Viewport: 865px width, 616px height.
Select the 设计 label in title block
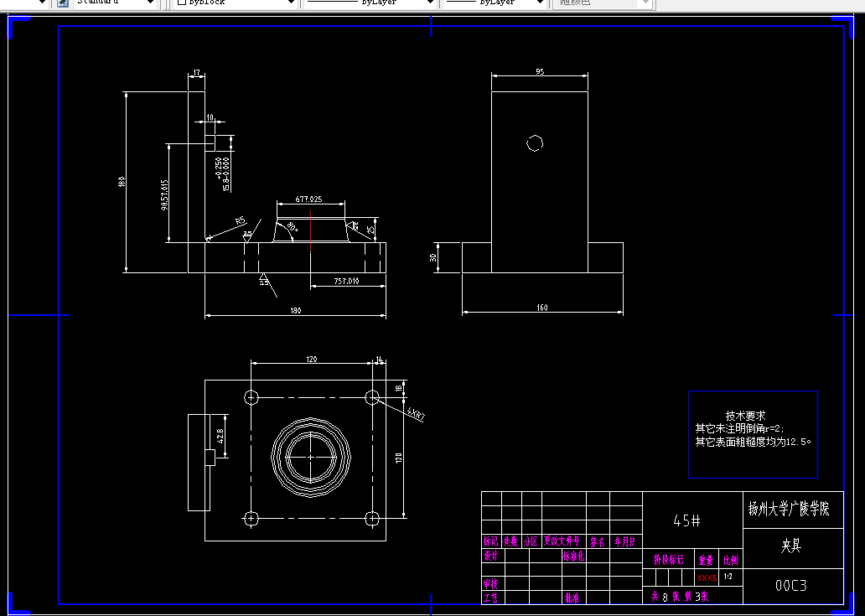tap(490, 556)
